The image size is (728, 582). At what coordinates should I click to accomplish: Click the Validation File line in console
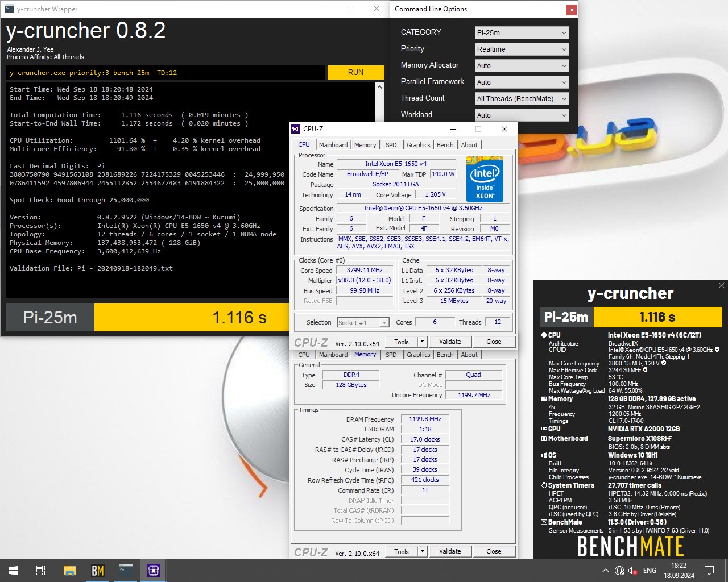91,268
